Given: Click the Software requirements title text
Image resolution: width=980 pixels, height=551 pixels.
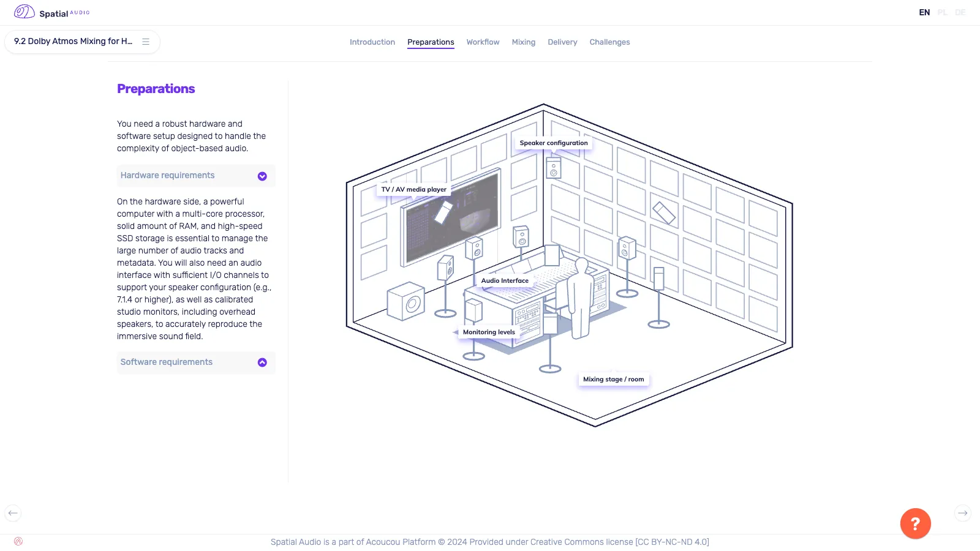Looking at the screenshot, I should tap(167, 362).
